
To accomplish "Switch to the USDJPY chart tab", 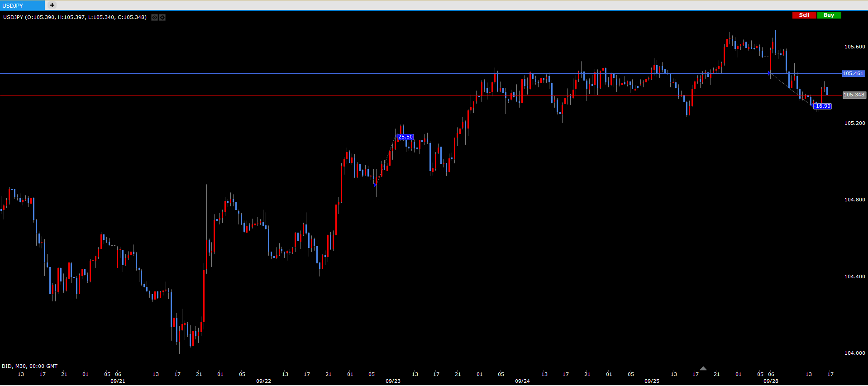I will coord(22,5).
